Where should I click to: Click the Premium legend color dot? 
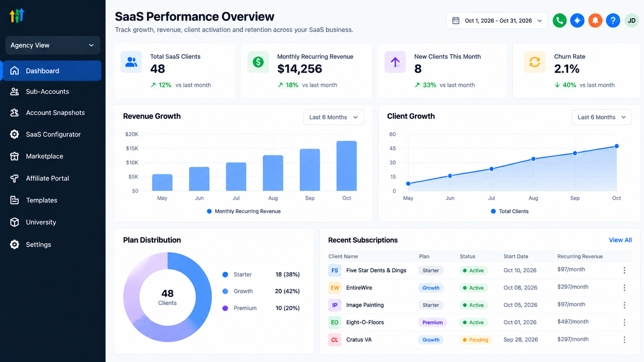click(x=225, y=308)
